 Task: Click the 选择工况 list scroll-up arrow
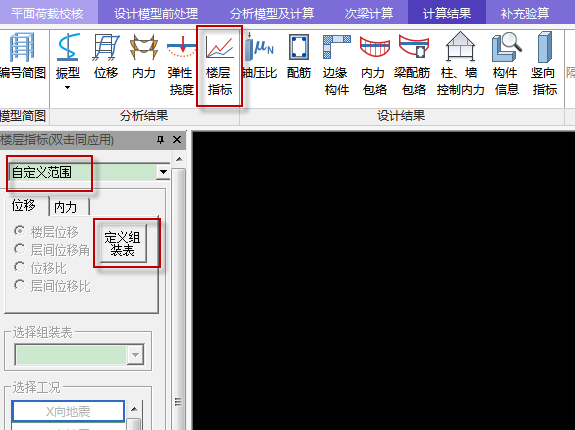coord(134,409)
